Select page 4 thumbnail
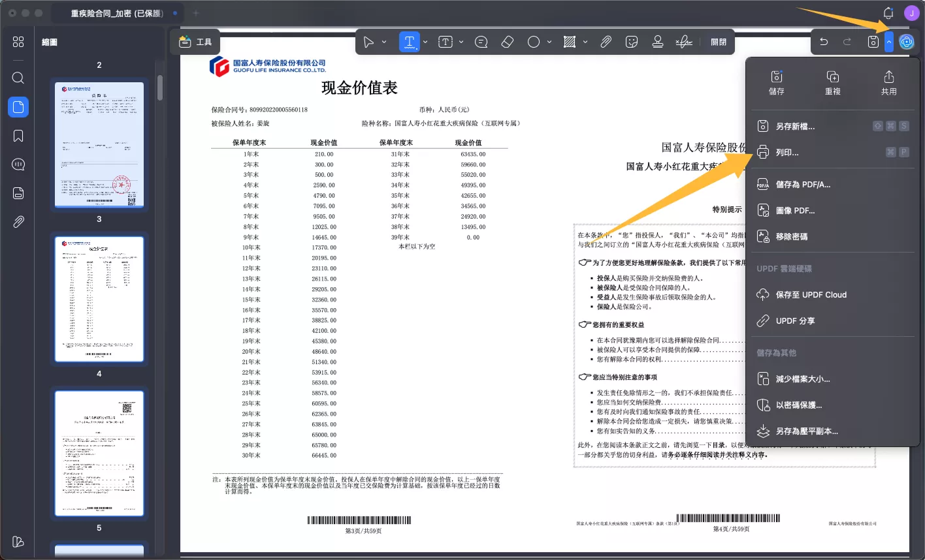This screenshot has height=560, width=925. click(x=99, y=454)
